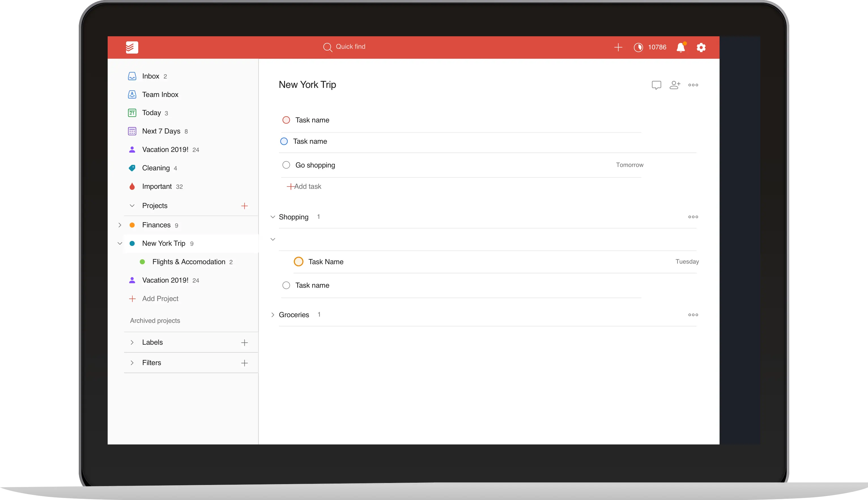Screen dimensions: 868x500
Task: Open the Today view
Action: point(151,113)
